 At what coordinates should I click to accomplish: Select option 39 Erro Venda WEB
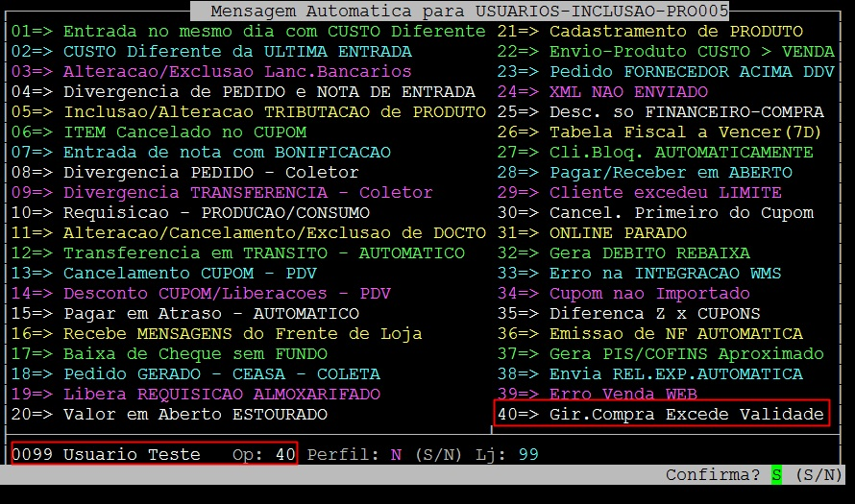pos(598,394)
